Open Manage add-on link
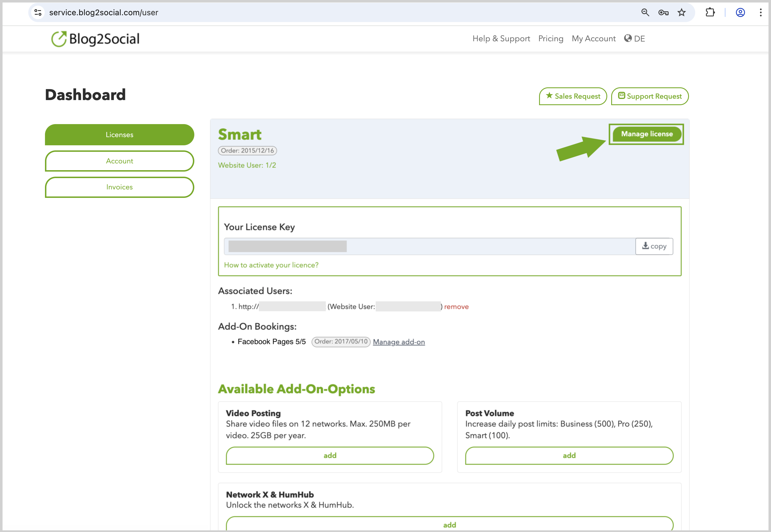Viewport: 771px width, 532px height. tap(399, 342)
